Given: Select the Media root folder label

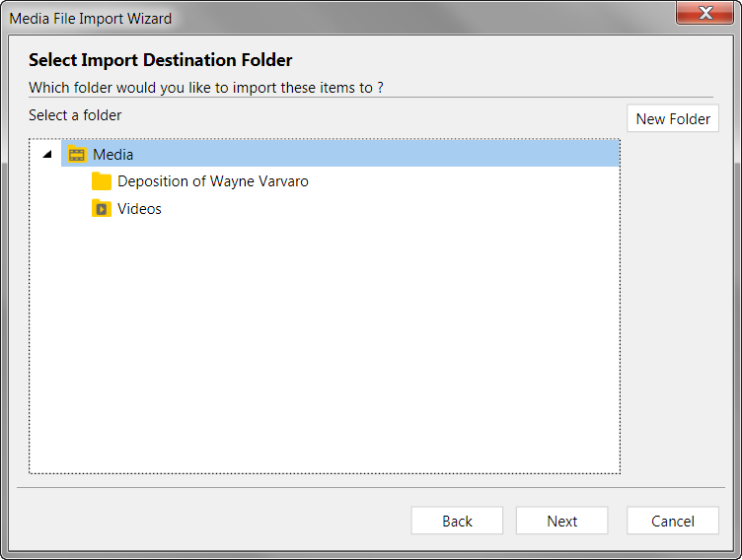Looking at the screenshot, I should (113, 154).
